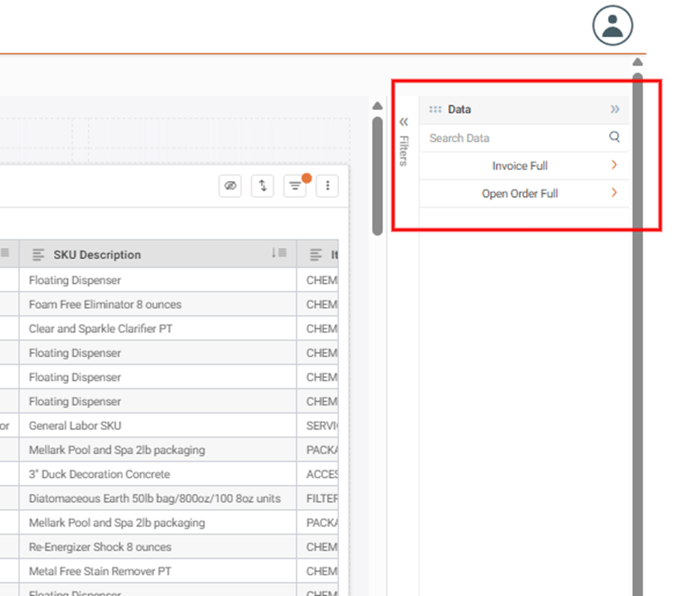Click the magnifier icon in Search Data
The height and width of the screenshot is (596, 688).
(x=614, y=138)
